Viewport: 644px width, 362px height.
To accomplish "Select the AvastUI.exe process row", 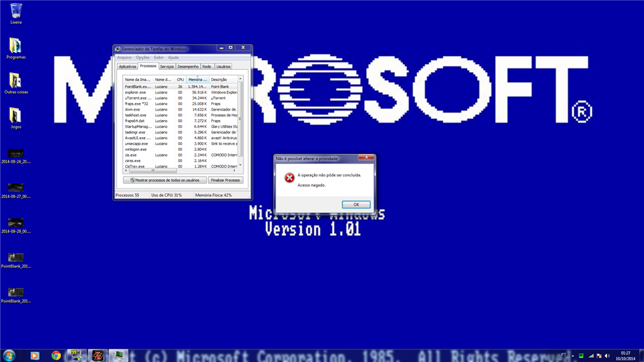I will [x=180, y=138].
